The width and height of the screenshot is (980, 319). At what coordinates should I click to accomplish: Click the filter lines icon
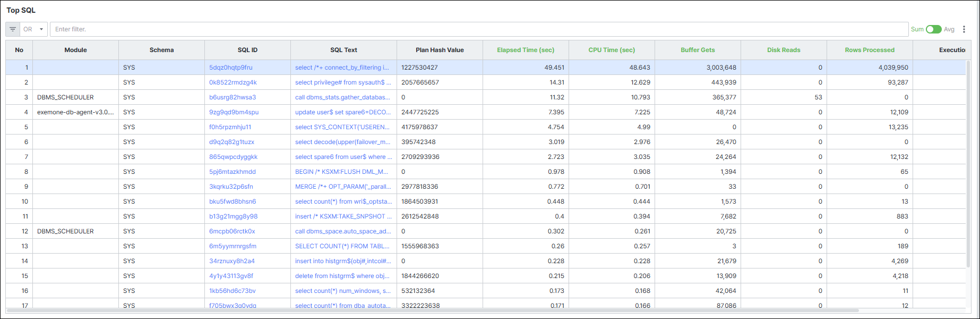coord(13,29)
